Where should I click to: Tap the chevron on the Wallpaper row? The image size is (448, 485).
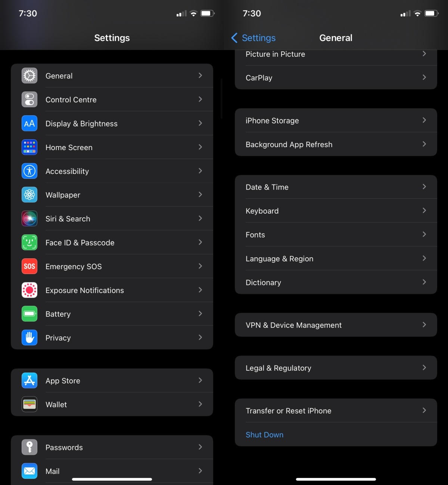coord(200,195)
